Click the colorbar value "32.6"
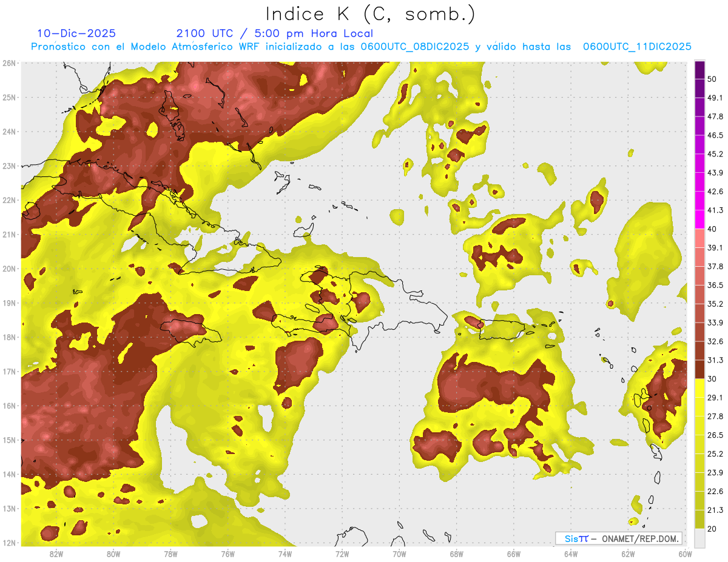Viewport: 728px width, 562px height. coord(715,341)
